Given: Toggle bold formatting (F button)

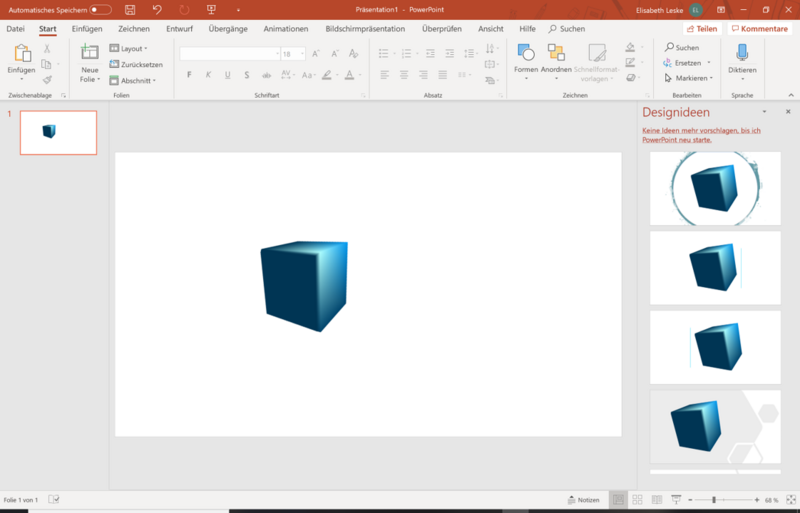Looking at the screenshot, I should click(189, 75).
